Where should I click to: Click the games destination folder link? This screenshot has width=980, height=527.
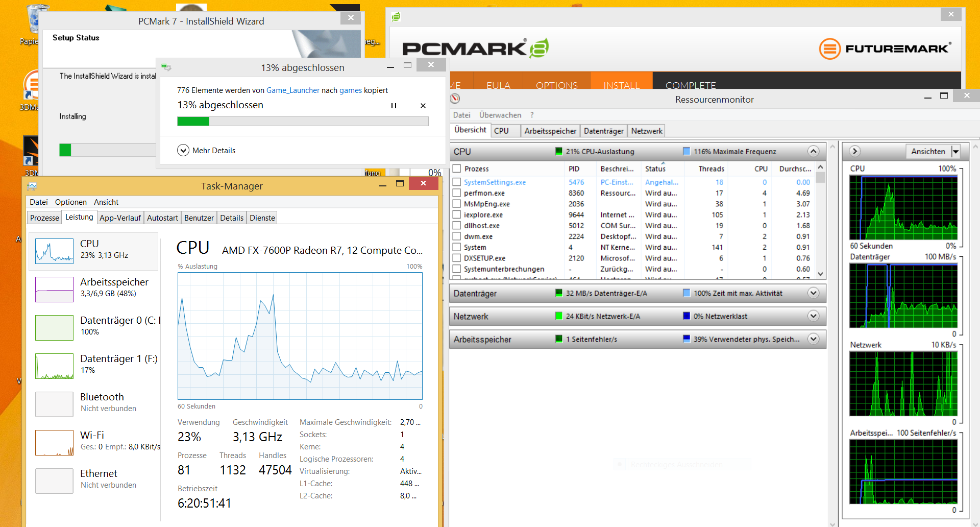click(351, 90)
